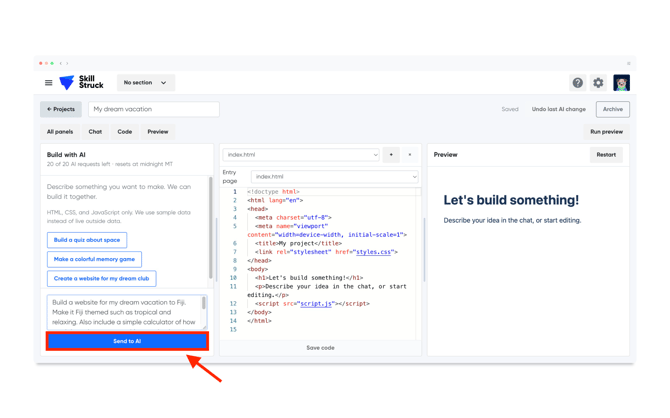Open the help question mark icon

tap(578, 82)
